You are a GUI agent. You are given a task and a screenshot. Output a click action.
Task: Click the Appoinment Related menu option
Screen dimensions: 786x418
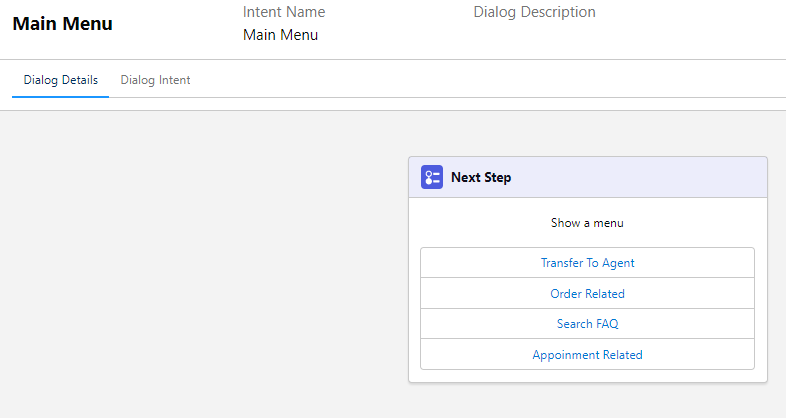click(x=587, y=355)
